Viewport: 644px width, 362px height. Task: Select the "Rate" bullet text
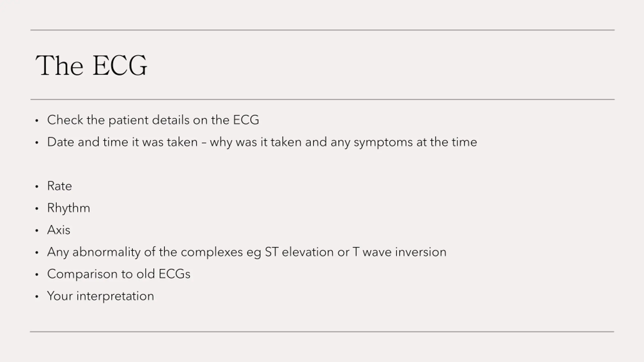pyautogui.click(x=59, y=186)
